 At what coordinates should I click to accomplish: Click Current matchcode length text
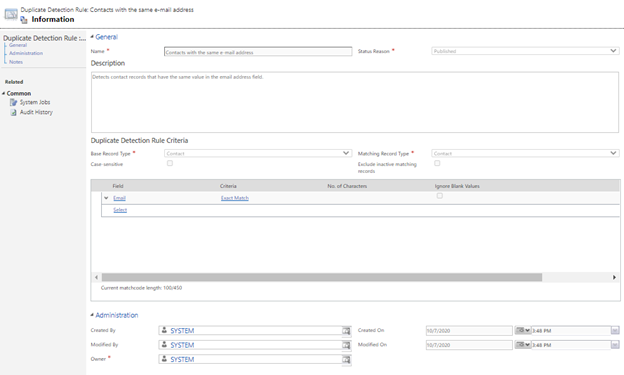click(141, 288)
